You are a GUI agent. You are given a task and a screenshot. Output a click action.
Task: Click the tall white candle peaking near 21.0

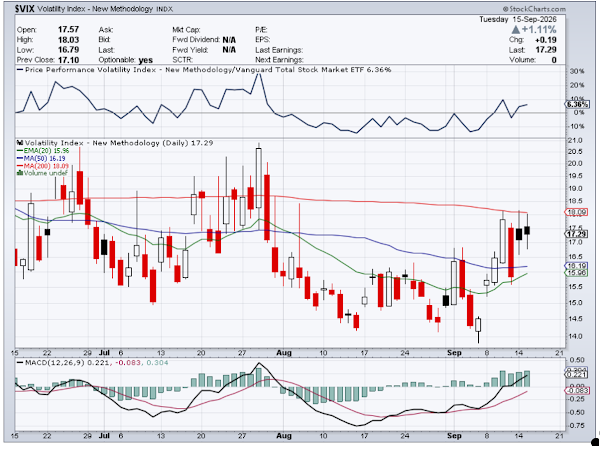coord(259,178)
